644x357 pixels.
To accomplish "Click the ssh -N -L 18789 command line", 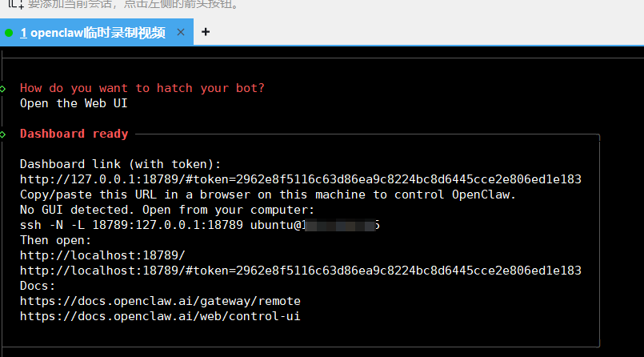I will coord(200,225).
